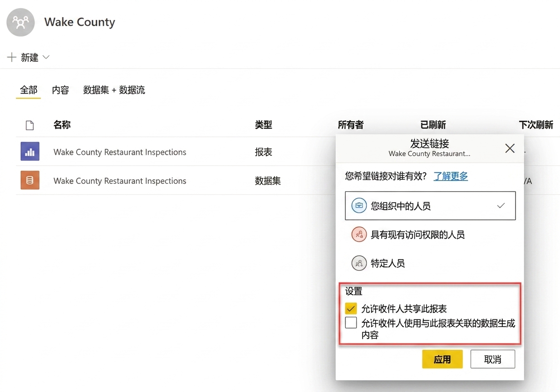The height and width of the screenshot is (392, 560).
Task: Select 特定人员 option
Action: point(430,263)
